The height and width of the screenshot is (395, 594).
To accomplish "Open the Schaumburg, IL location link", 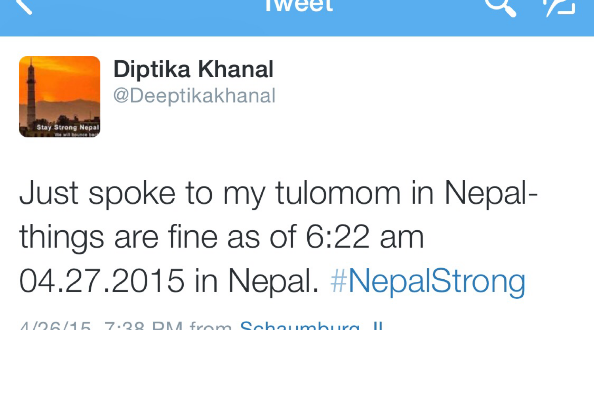I will pyautogui.click(x=311, y=325).
